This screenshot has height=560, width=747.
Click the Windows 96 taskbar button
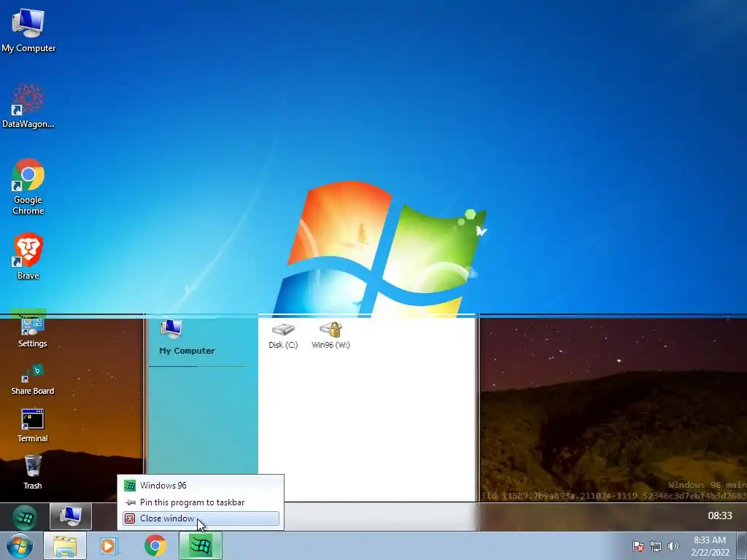201,545
